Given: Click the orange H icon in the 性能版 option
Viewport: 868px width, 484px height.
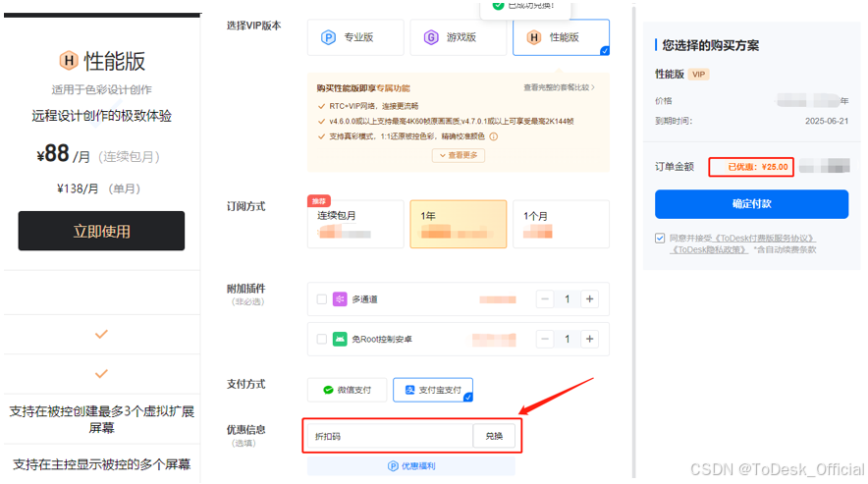Looking at the screenshot, I should click(x=533, y=37).
